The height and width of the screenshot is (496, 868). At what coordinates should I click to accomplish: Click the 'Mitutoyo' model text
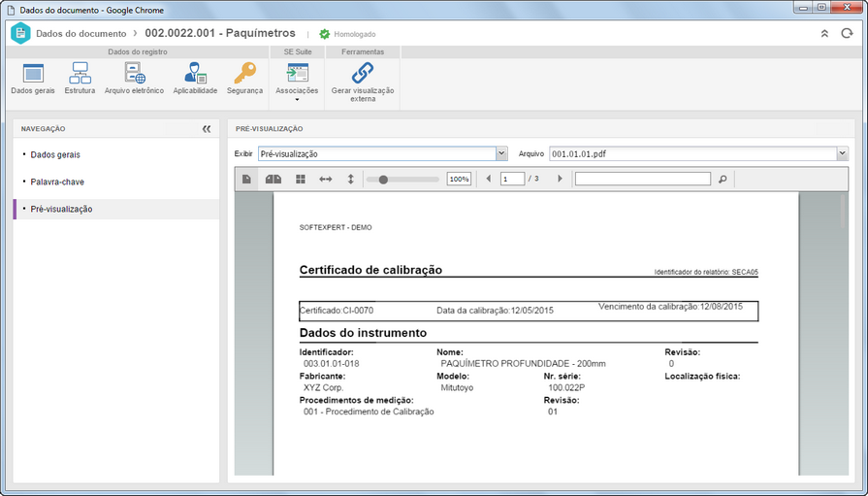[x=457, y=388]
